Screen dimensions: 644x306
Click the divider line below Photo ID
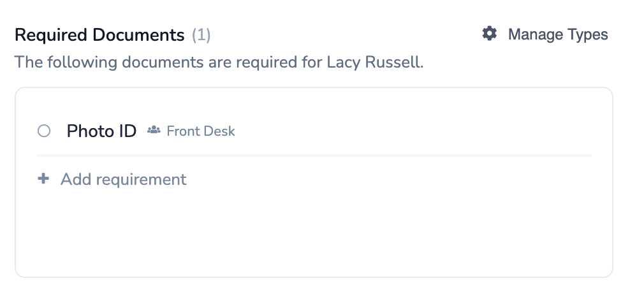coord(314,155)
